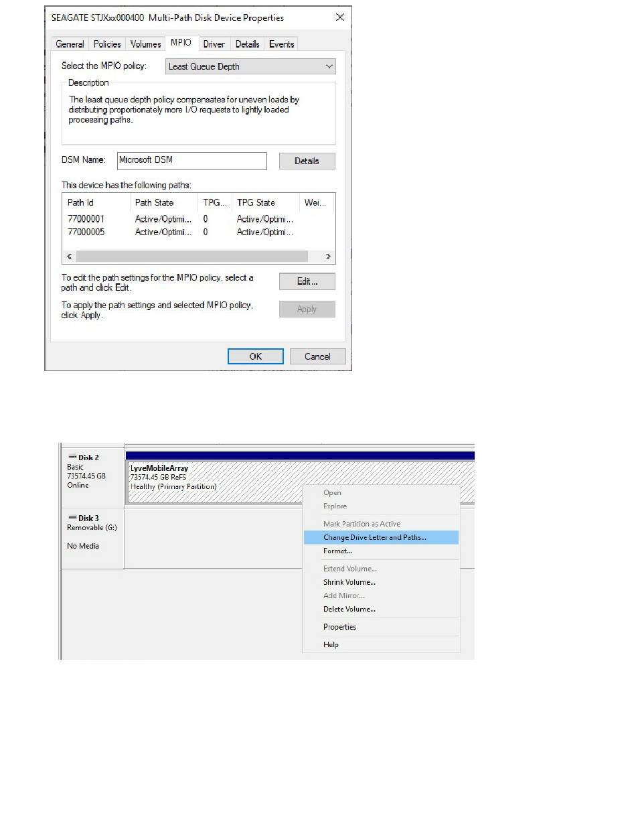Viewport: 636px width, 840px height.
Task: Open Properties from the context menu
Action: pos(381,627)
